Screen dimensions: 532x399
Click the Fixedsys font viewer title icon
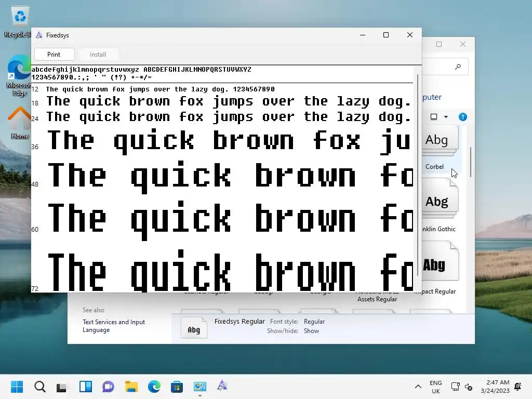click(x=39, y=35)
